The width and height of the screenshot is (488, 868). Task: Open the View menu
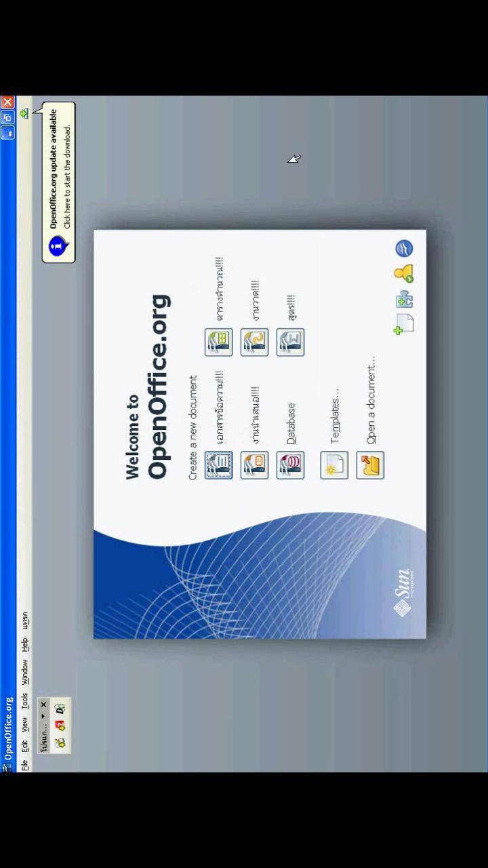(x=24, y=724)
